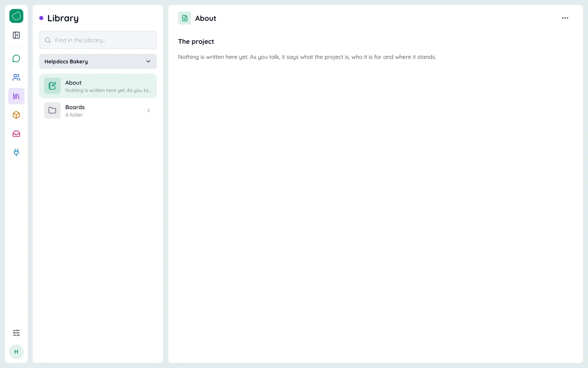
Task: Open the orange cube icon
Action: tap(16, 115)
